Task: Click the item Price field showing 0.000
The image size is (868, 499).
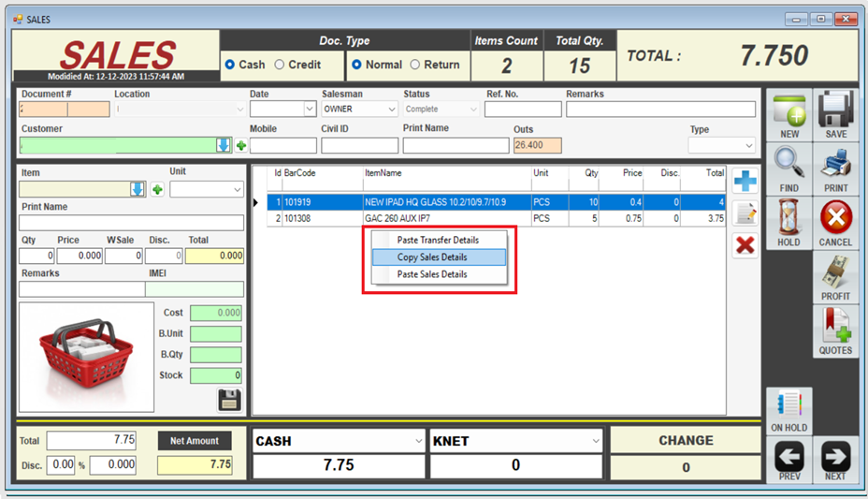Action: click(80, 256)
